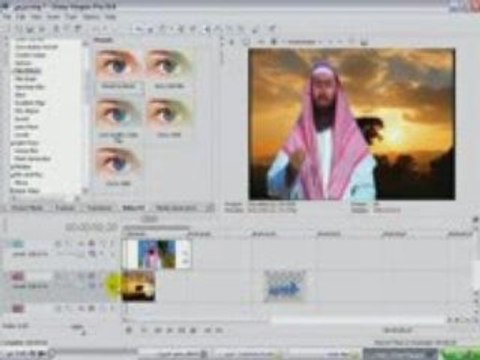The width and height of the screenshot is (480, 360).
Task: Click the Record button in the transport bar
Action: (x=129, y=330)
